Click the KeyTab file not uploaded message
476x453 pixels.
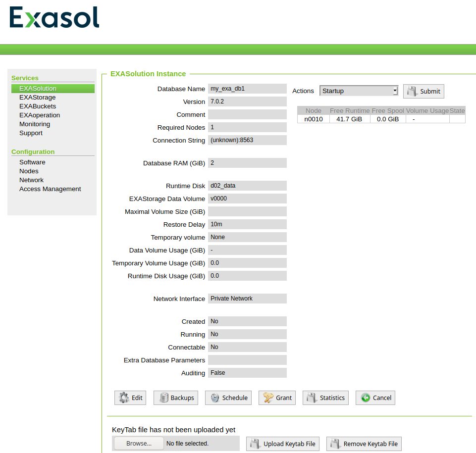click(173, 430)
